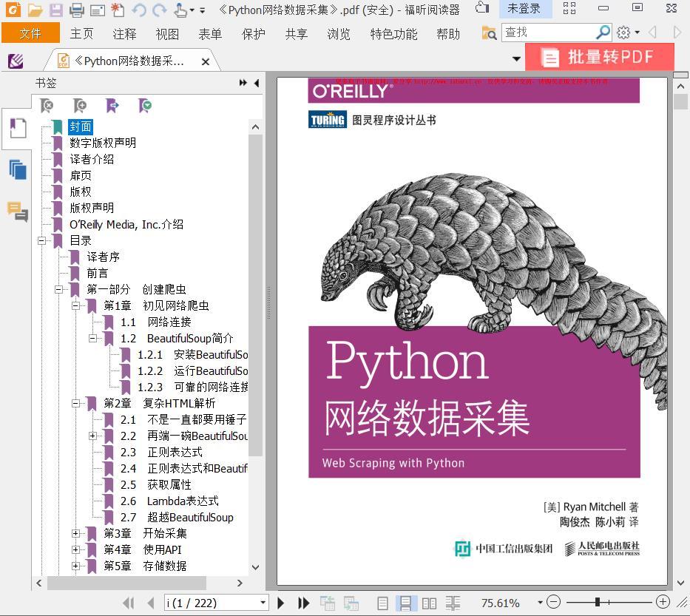
Task: Go to 2.6 Lambda表达式 bookmark
Action: [x=169, y=501]
